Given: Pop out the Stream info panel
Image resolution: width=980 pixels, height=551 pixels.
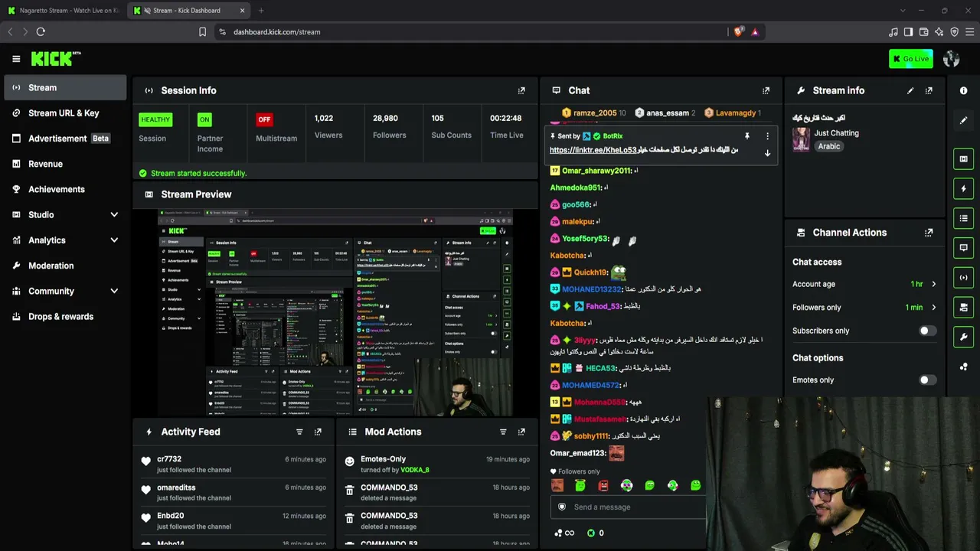Looking at the screenshot, I should tap(929, 90).
